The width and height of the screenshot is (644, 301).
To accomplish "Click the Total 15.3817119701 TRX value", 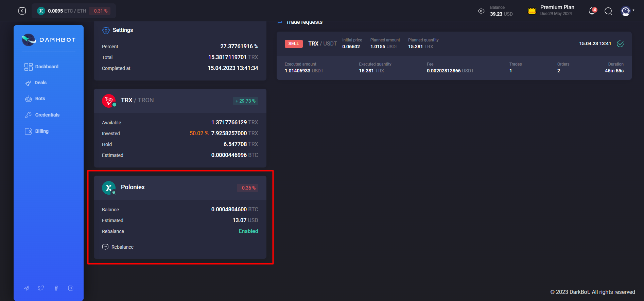I will [x=233, y=57].
